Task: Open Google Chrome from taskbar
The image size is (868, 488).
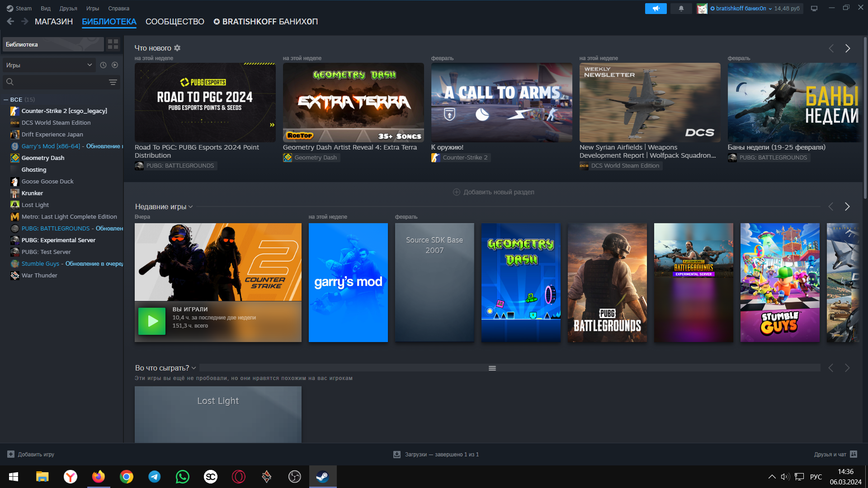Action: tap(127, 477)
